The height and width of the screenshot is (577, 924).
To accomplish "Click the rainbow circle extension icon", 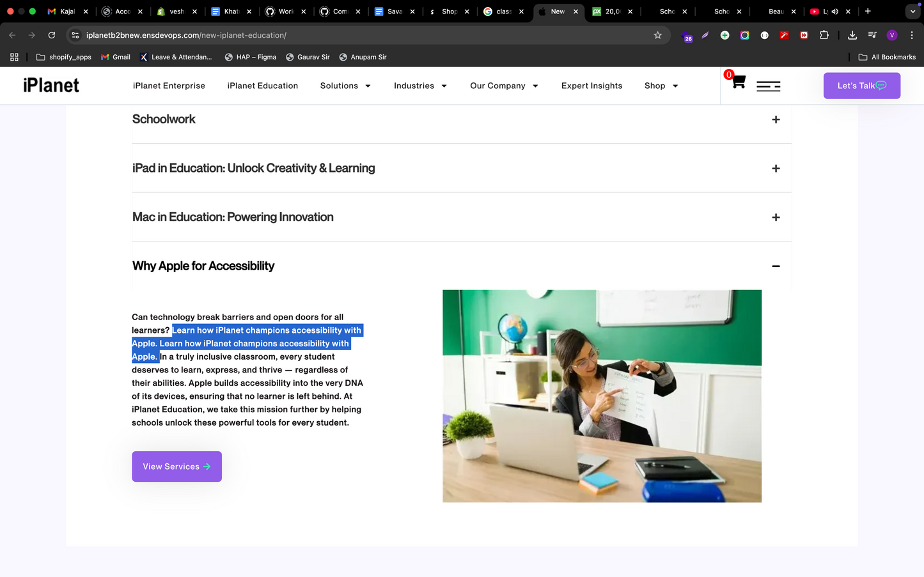I will (x=744, y=35).
